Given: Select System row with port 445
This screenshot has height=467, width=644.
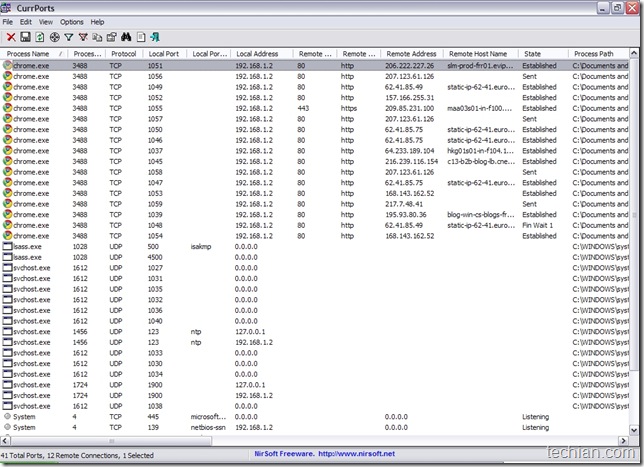Looking at the screenshot, I should point(315,416).
